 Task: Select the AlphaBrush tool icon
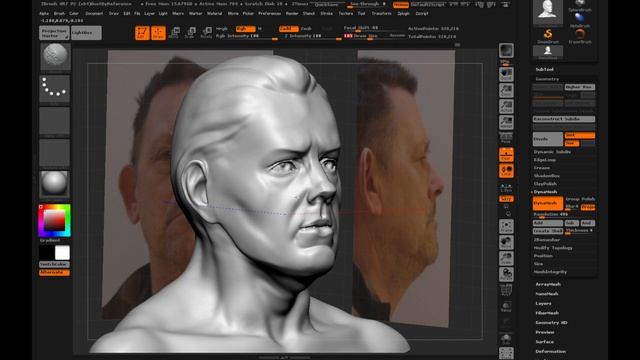580,19
